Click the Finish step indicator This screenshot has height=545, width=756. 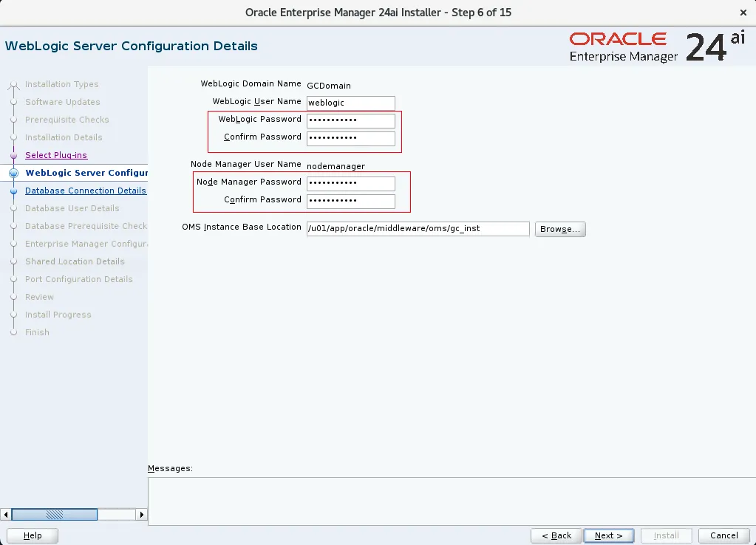coord(13,332)
